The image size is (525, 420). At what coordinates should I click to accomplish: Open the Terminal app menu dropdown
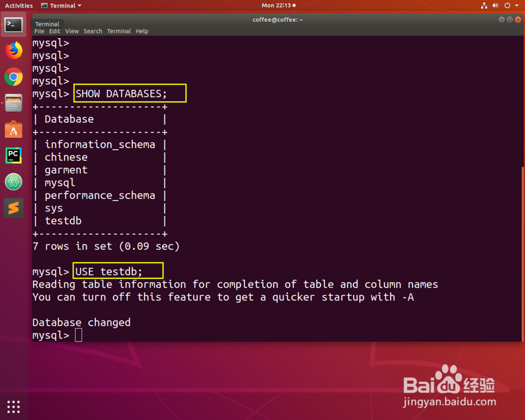[x=61, y=5]
